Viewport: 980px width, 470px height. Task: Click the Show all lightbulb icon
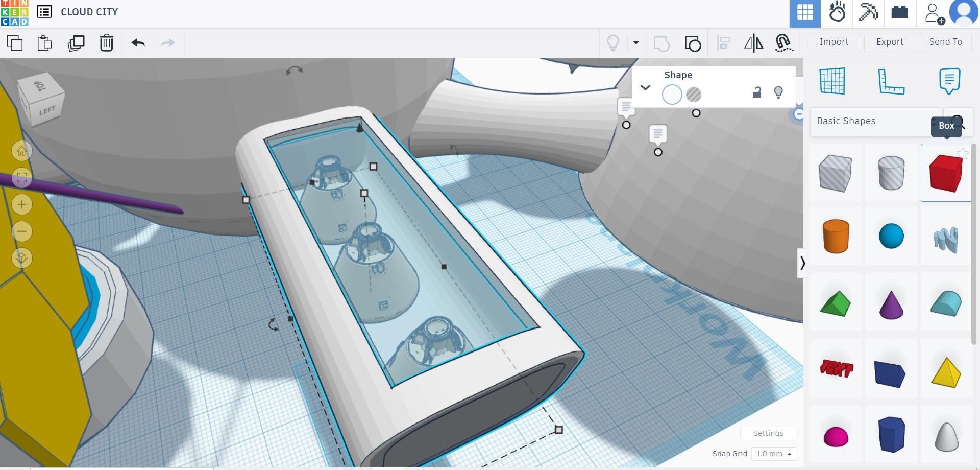613,43
